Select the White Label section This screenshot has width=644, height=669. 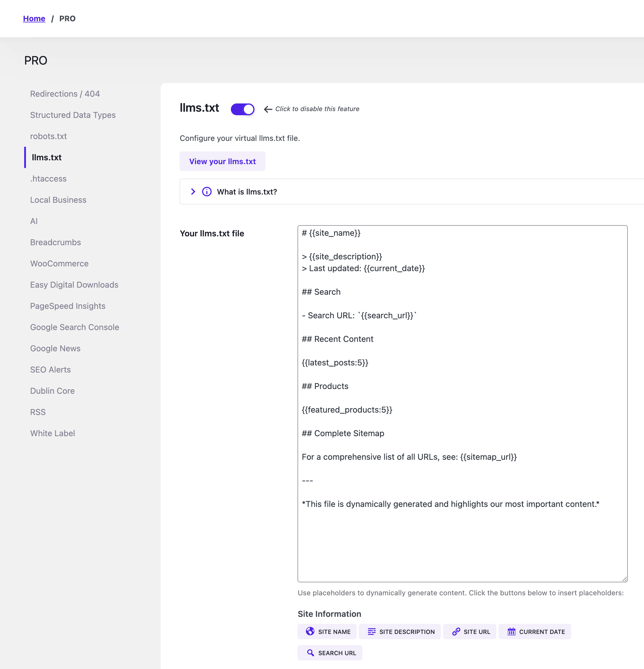pos(52,433)
